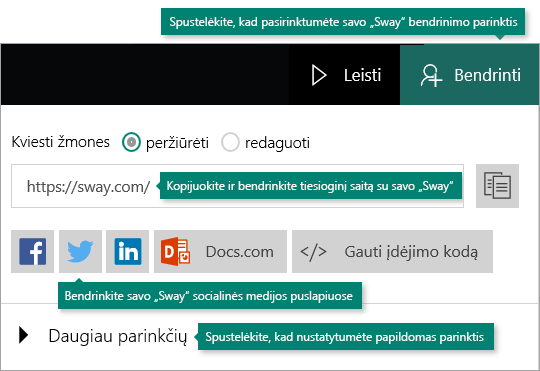The image size is (540, 371).
Task: Share on LinkedIn
Action: pos(127,251)
